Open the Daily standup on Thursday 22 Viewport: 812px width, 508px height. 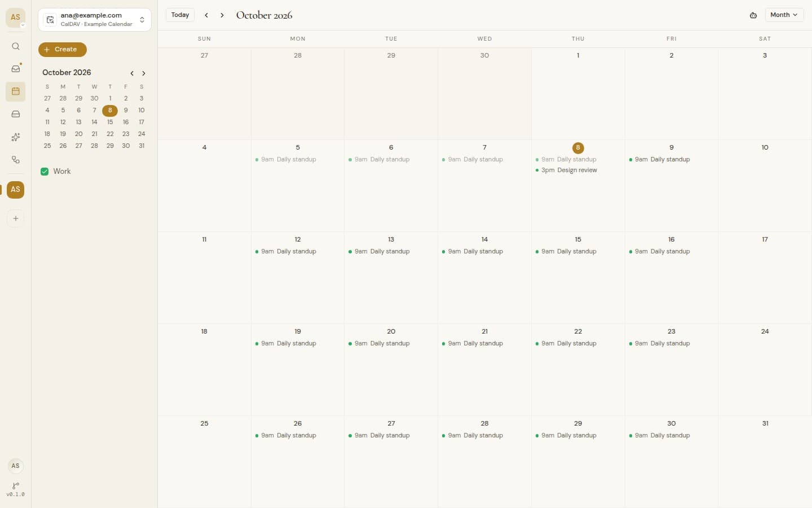577,344
